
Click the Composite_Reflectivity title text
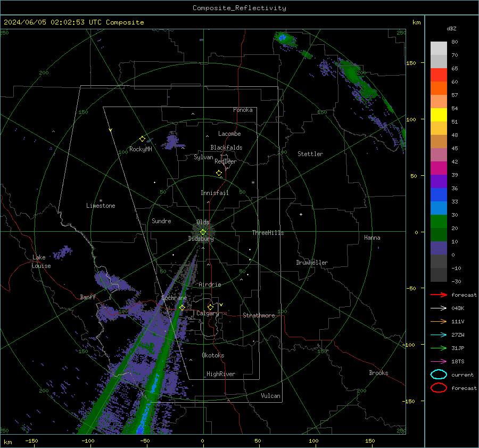point(240,8)
